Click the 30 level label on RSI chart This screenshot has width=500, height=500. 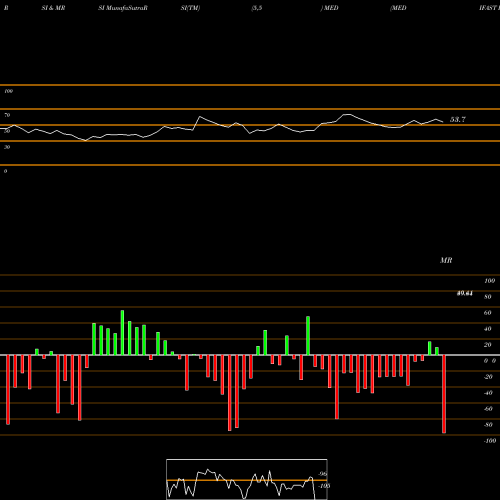tap(7, 147)
